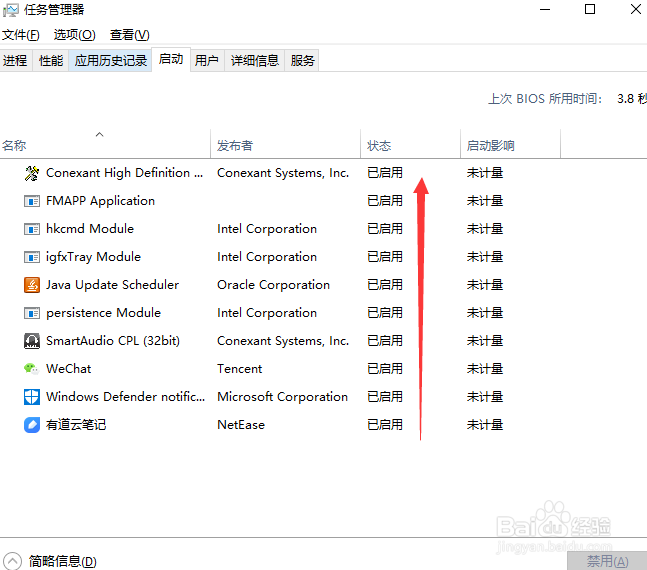Click 未计量 impact in the 有道云笔记 row

point(485,425)
